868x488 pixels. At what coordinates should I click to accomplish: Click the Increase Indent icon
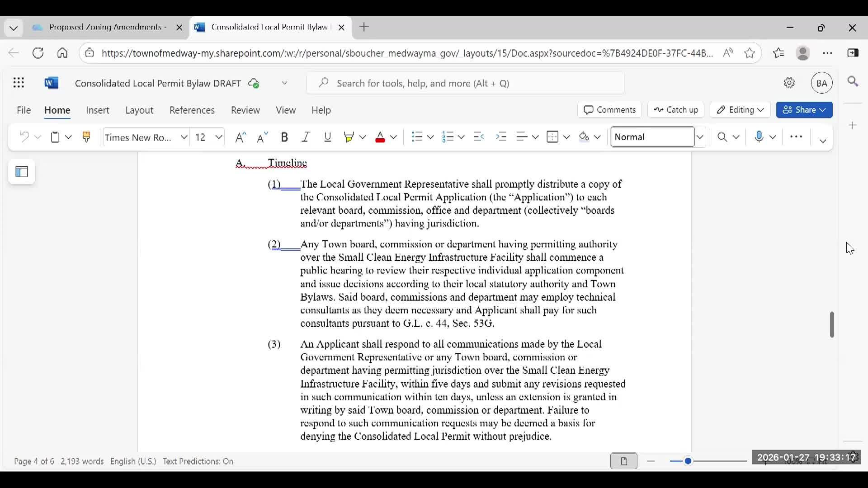501,137
